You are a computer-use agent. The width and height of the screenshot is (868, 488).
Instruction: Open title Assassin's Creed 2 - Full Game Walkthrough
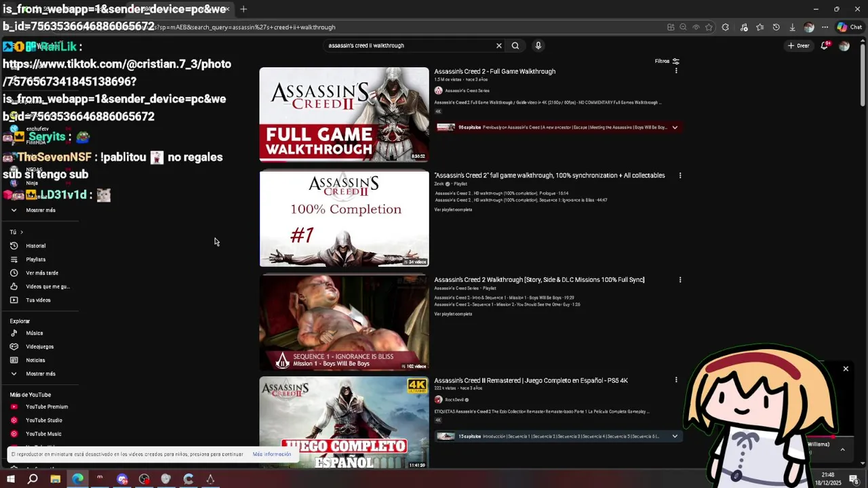click(x=495, y=71)
